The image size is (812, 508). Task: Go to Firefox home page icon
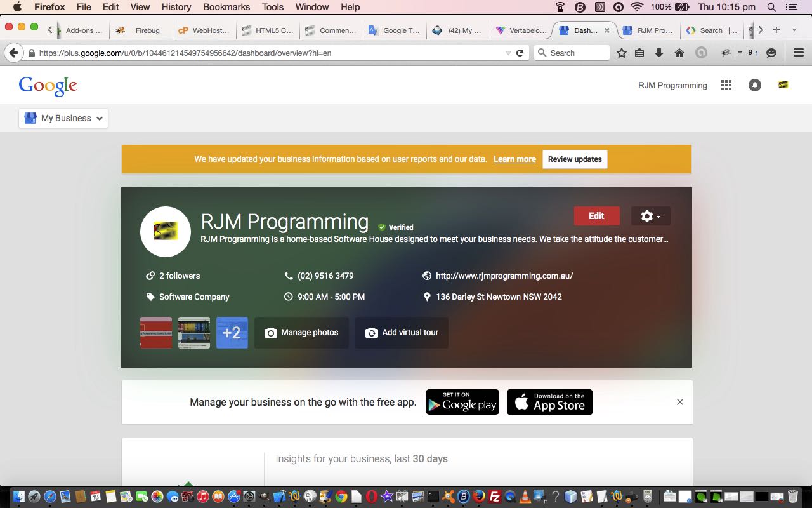pos(679,53)
